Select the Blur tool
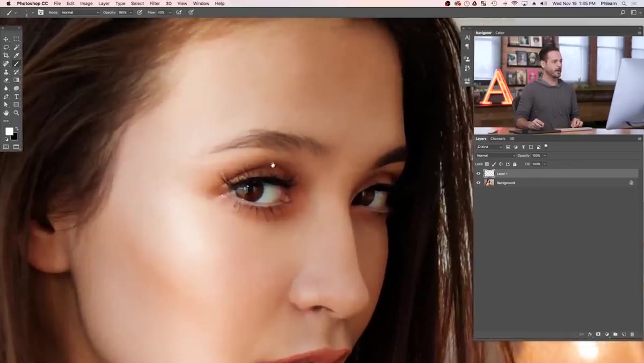644x363 pixels. point(6,88)
